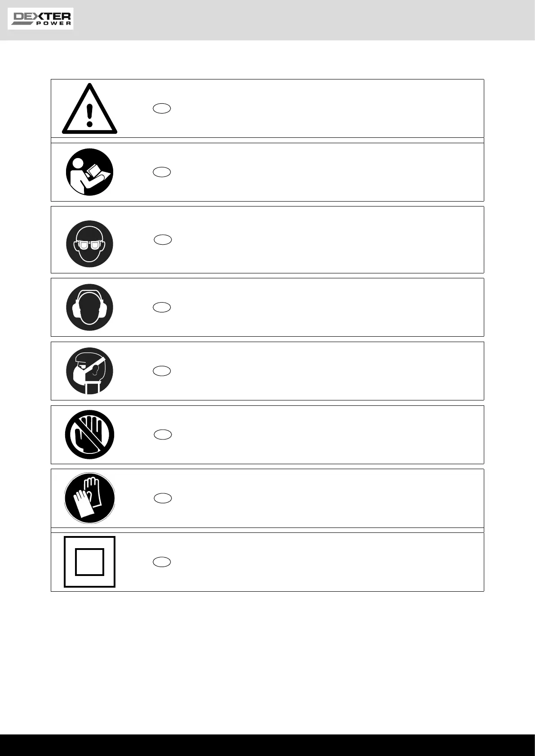The height and width of the screenshot is (756, 535).
Task: Select the crossed-out hand prohibition symbol
Action: (x=89, y=435)
